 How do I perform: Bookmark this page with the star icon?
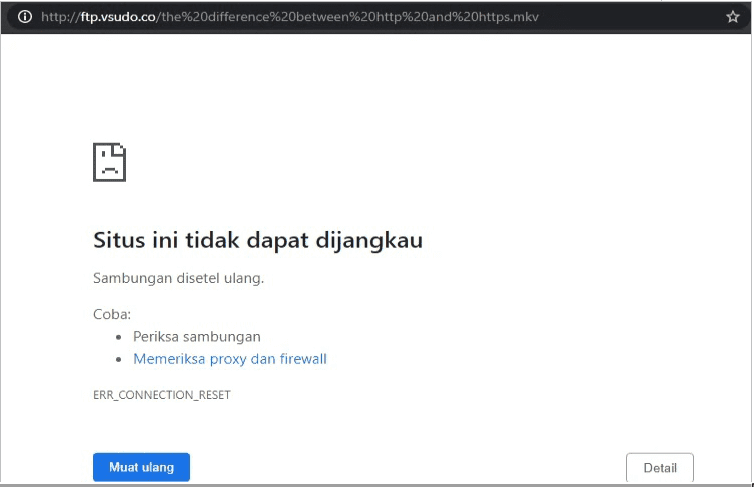click(x=733, y=17)
